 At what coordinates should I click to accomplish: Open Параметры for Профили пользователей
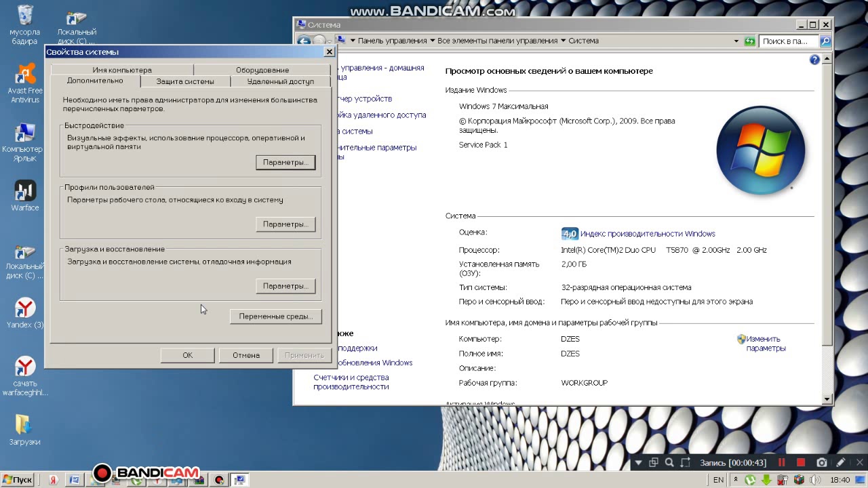tap(285, 224)
